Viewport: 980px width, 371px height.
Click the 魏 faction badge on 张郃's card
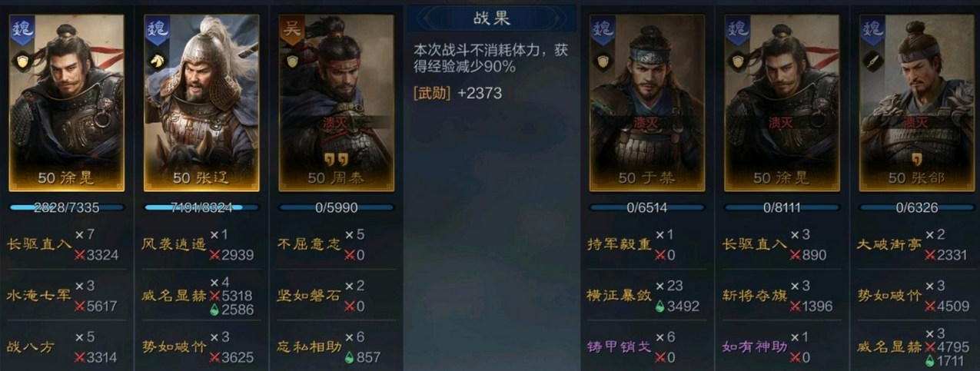tap(872, 29)
